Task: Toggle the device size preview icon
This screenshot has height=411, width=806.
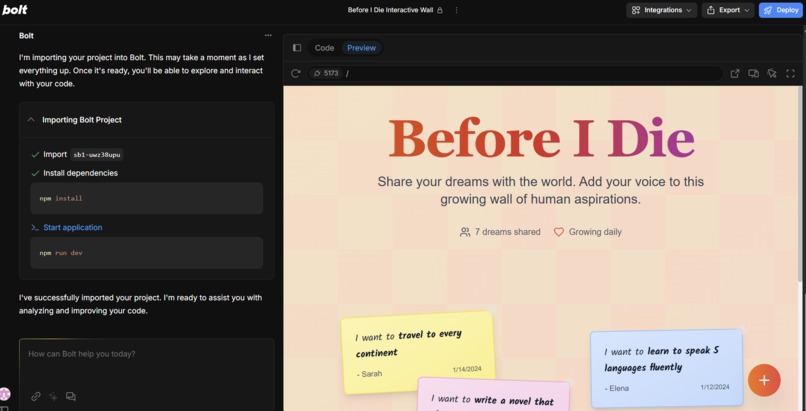Action: click(x=754, y=73)
